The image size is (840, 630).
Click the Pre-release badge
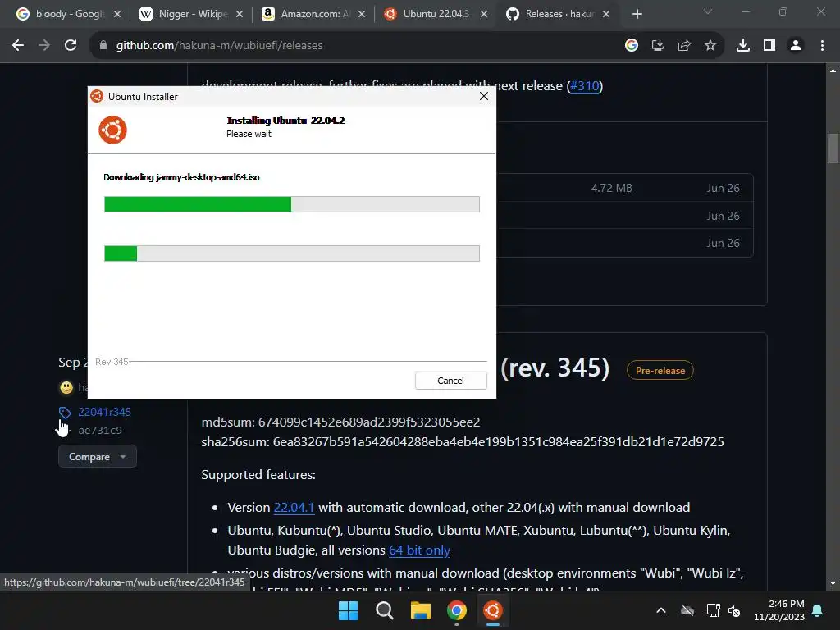pos(660,370)
